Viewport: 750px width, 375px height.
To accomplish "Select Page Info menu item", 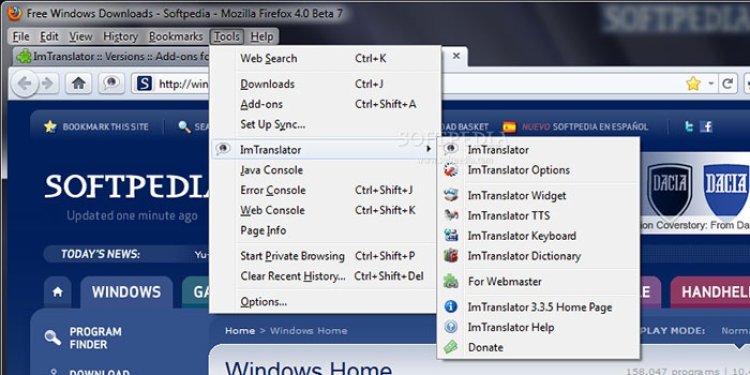I will [325, 230].
